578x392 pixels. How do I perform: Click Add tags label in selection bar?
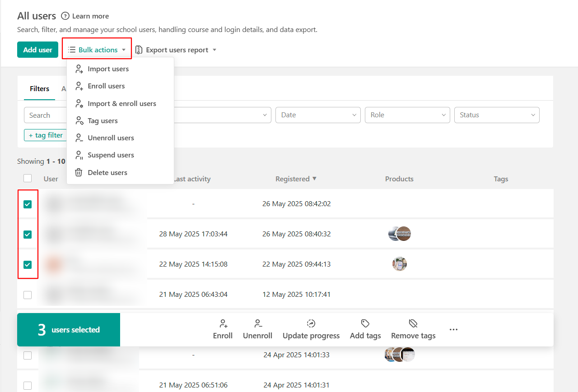(365, 336)
